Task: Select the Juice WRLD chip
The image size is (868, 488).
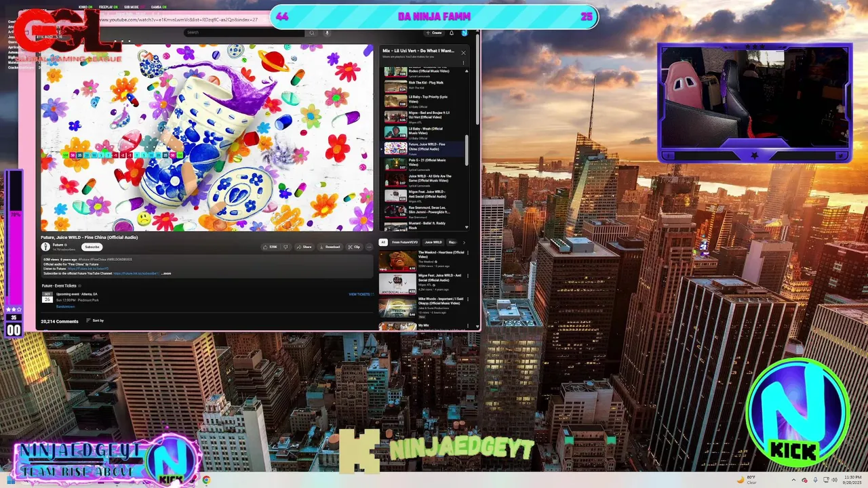Action: pyautogui.click(x=433, y=242)
